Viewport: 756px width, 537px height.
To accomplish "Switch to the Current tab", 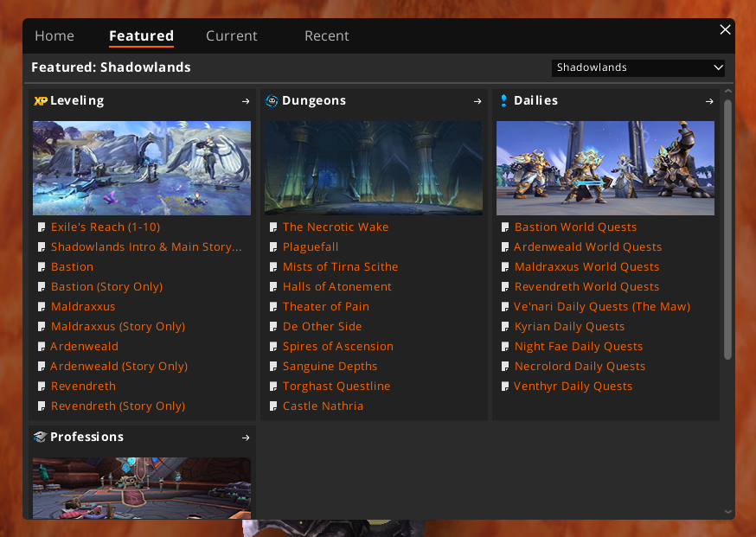I will click(x=232, y=36).
